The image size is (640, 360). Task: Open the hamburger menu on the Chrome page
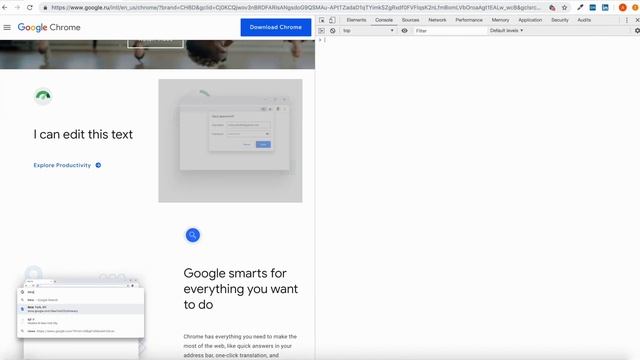7,27
